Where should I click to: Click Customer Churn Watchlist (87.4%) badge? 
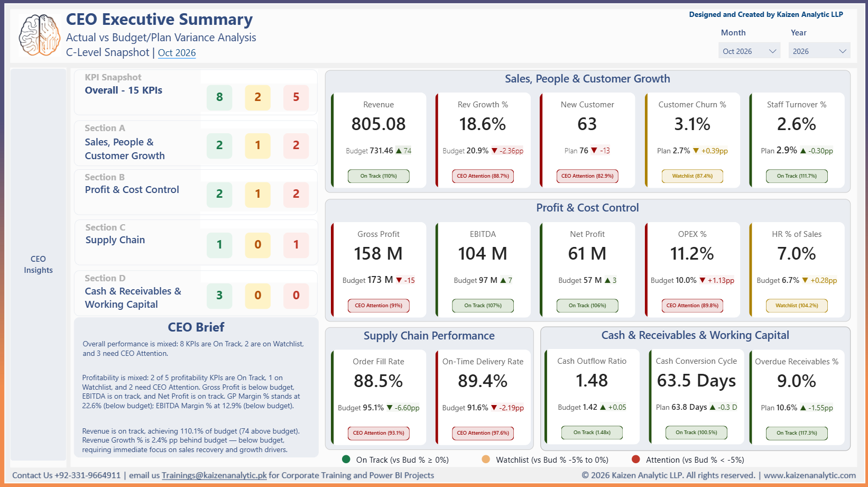tap(692, 176)
